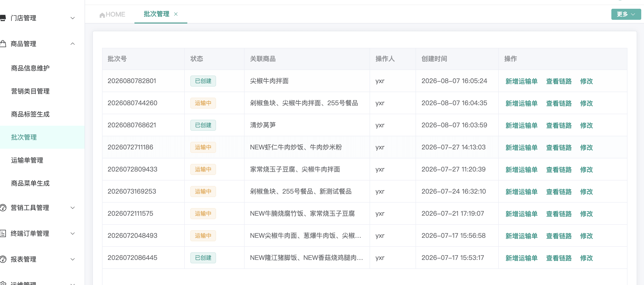Open 运输单管理 in the sidebar
Screen dimensions: 644x285
(x=27, y=160)
